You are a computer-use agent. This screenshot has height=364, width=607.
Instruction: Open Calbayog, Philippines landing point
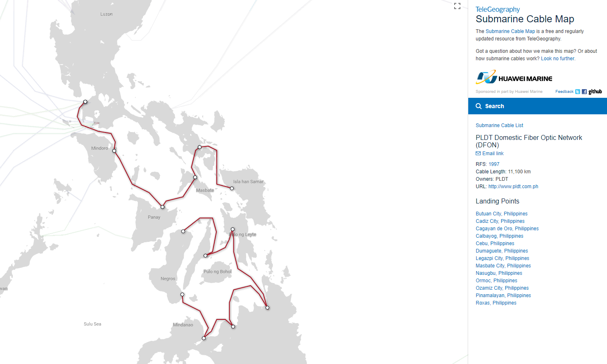click(x=500, y=236)
